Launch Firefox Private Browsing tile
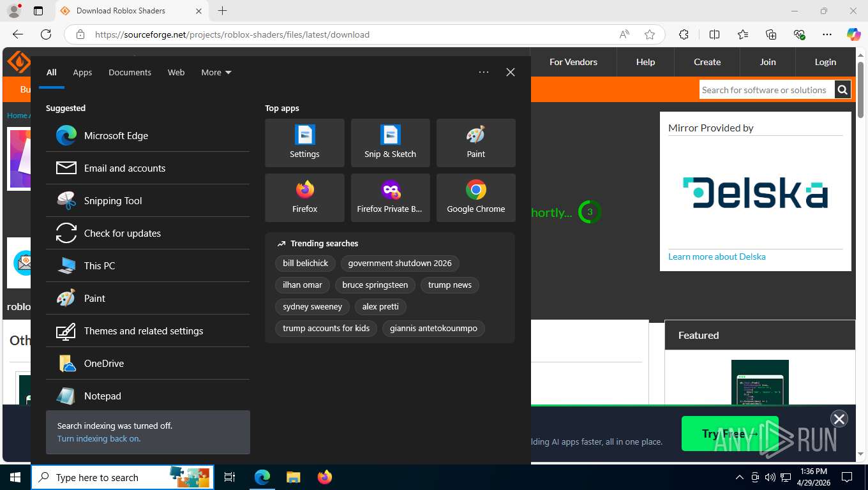The height and width of the screenshot is (490, 868). (390, 198)
